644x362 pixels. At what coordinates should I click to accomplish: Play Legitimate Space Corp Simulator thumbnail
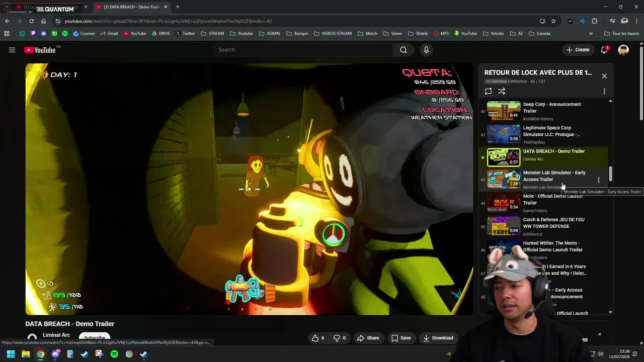pyautogui.click(x=504, y=134)
